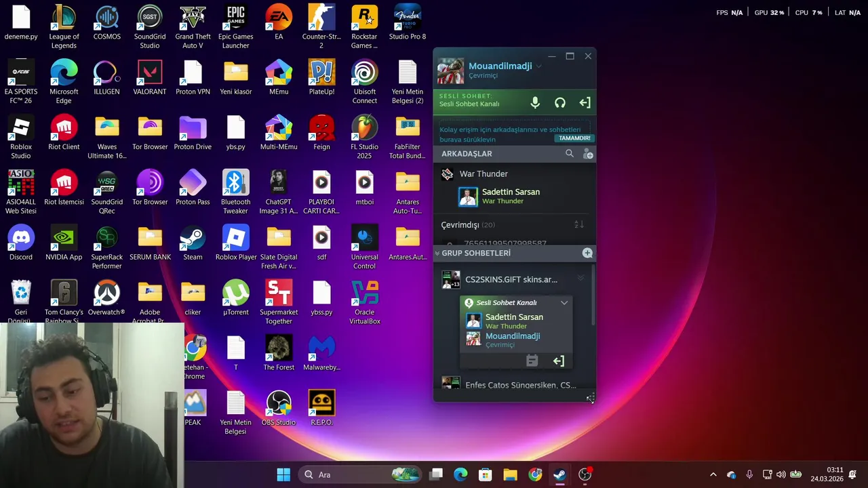Mute microphone in Steam voice chat
Viewport: 868px width, 488px height.
[535, 103]
